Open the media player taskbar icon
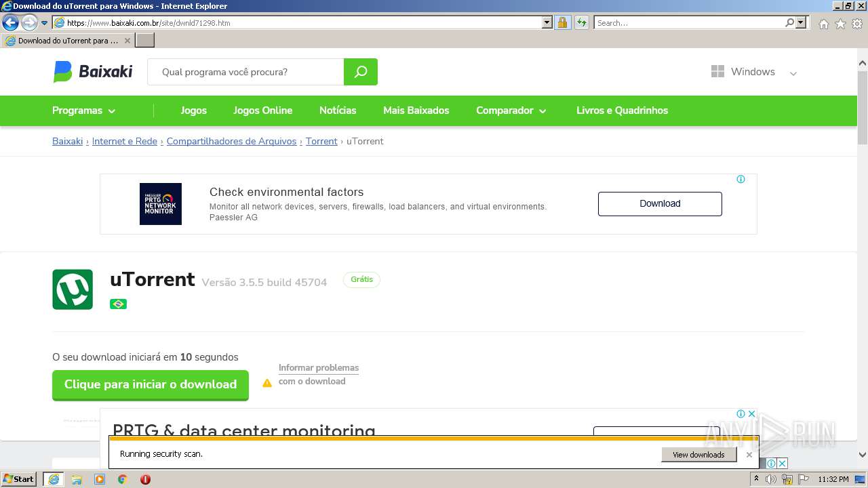 [x=100, y=479]
